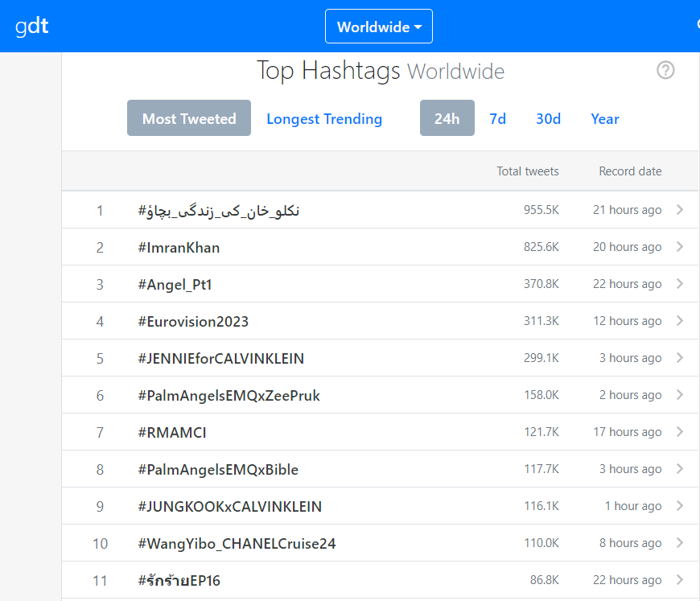Click the Total tweets column header
The image size is (700, 601).
528,171
